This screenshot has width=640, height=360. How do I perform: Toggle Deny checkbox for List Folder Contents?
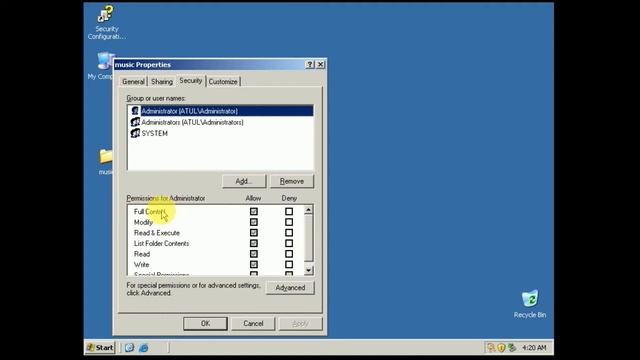point(289,243)
